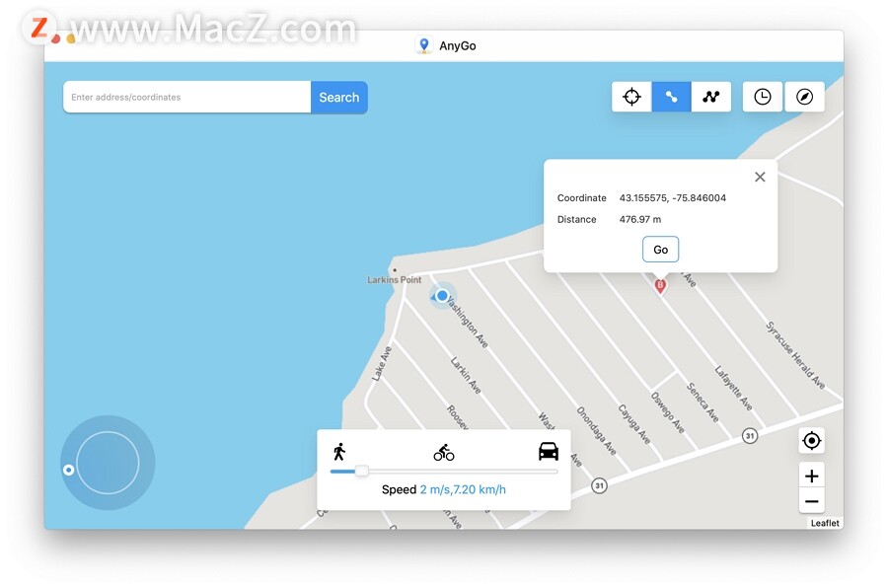Choose driving car speed icon
888x588 pixels.
click(x=549, y=452)
